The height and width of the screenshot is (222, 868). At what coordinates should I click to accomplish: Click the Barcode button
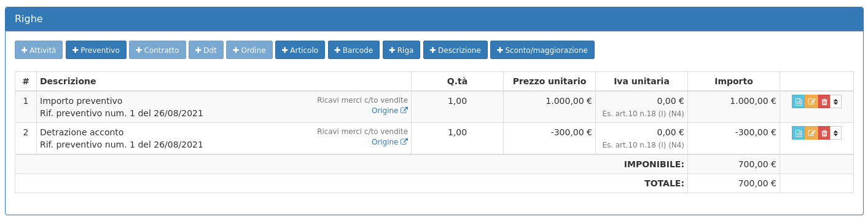tap(354, 50)
